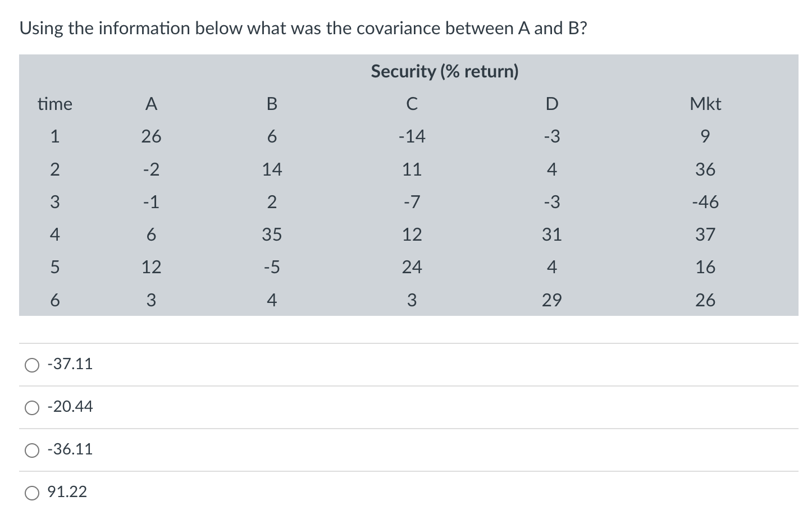812x524 pixels.
Task: Click the time column header
Action: [x=55, y=104]
